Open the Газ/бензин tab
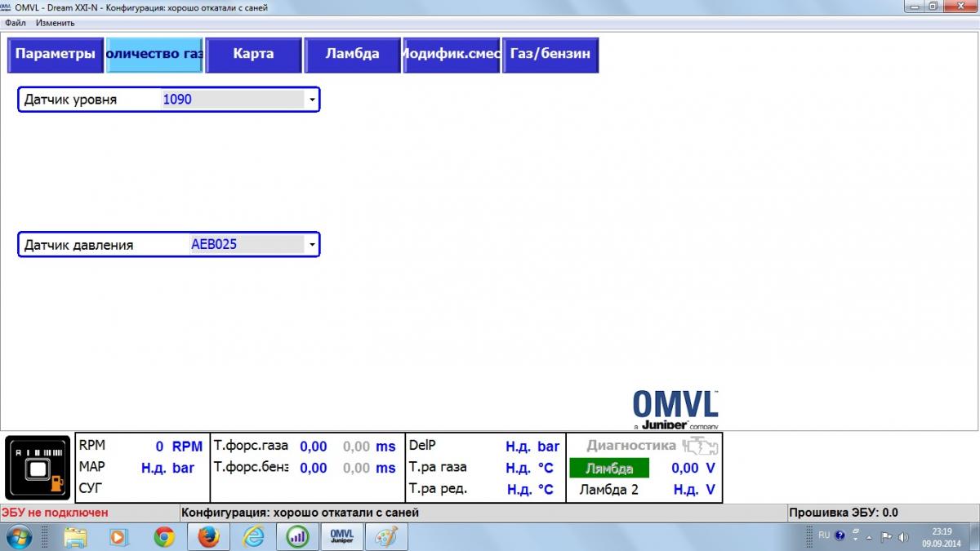Image resolution: width=980 pixels, height=551 pixels. tap(550, 55)
